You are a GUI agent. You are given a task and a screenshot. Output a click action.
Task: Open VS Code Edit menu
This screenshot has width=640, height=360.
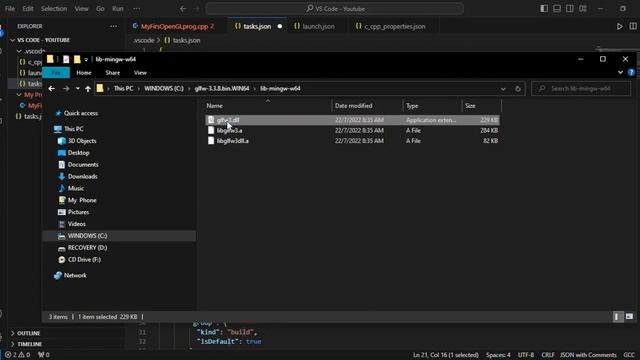tap(28, 9)
